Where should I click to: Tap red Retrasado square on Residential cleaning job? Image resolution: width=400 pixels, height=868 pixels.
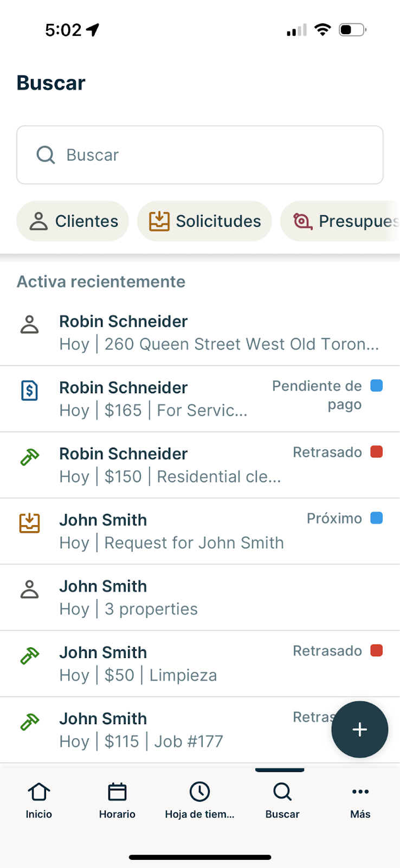point(376,452)
